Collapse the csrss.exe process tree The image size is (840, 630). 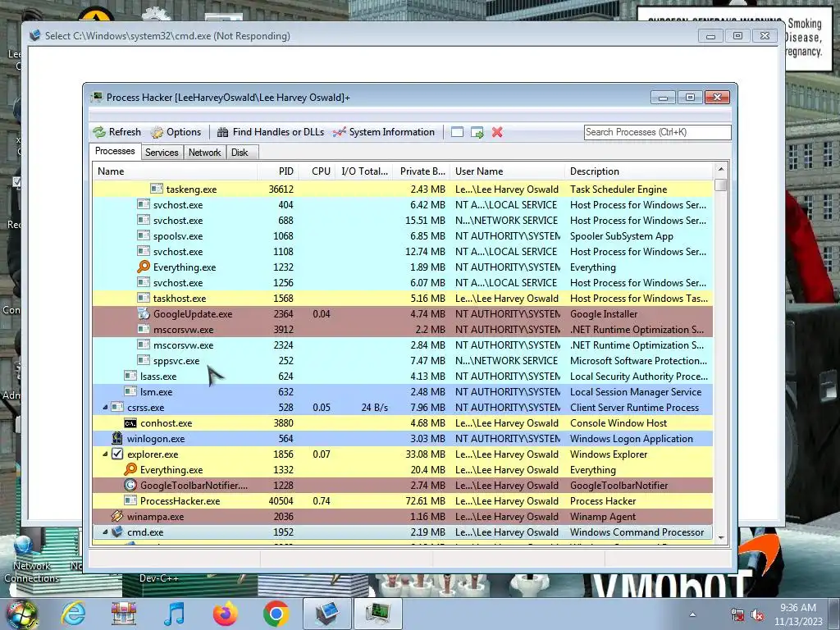coord(105,408)
